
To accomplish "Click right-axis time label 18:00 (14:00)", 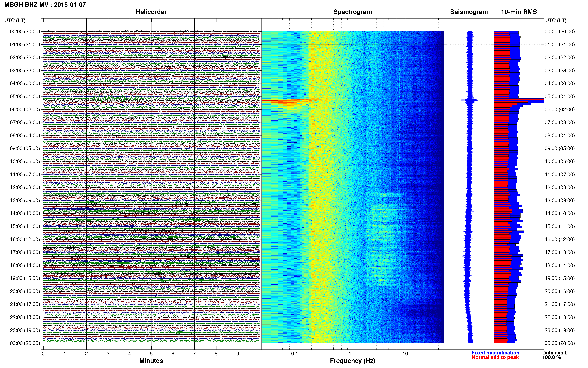I will click(x=560, y=265).
